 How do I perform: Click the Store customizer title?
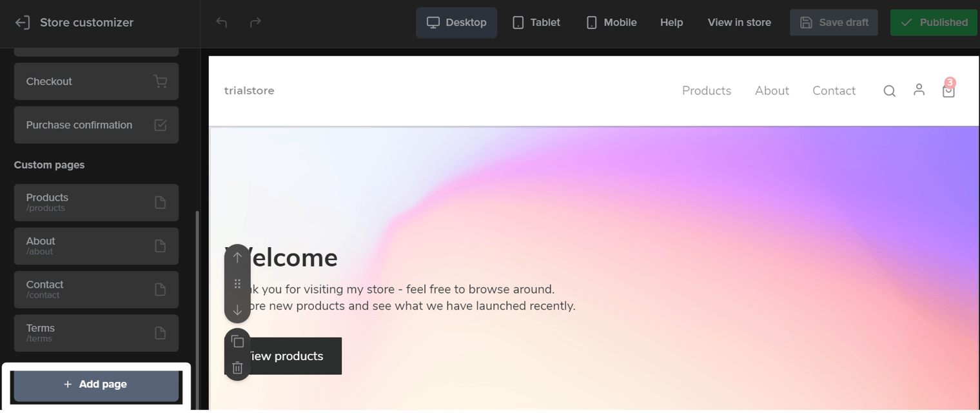tap(86, 23)
